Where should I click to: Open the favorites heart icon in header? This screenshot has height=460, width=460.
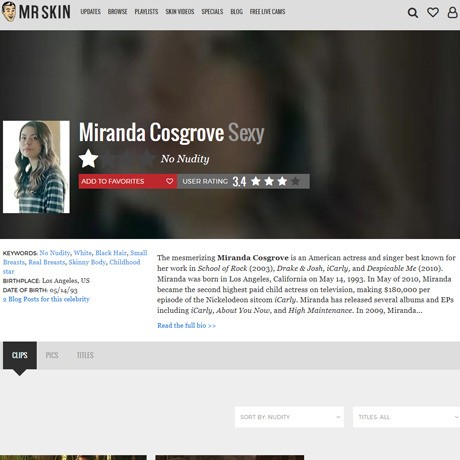tap(433, 12)
